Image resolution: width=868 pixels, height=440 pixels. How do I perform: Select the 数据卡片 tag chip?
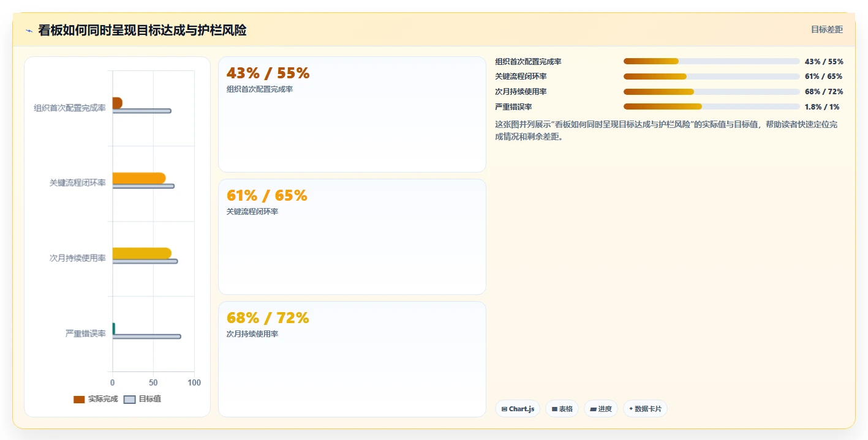coord(645,409)
